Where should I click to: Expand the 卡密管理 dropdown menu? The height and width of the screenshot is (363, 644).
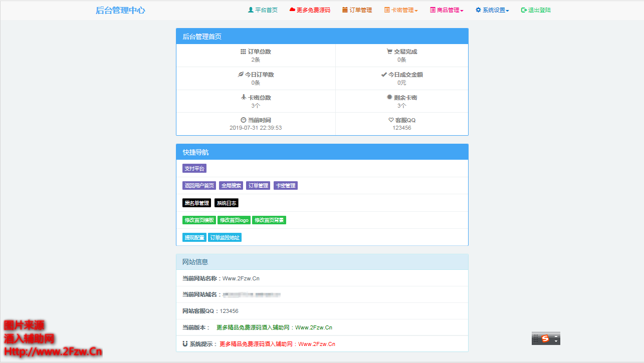point(401,10)
